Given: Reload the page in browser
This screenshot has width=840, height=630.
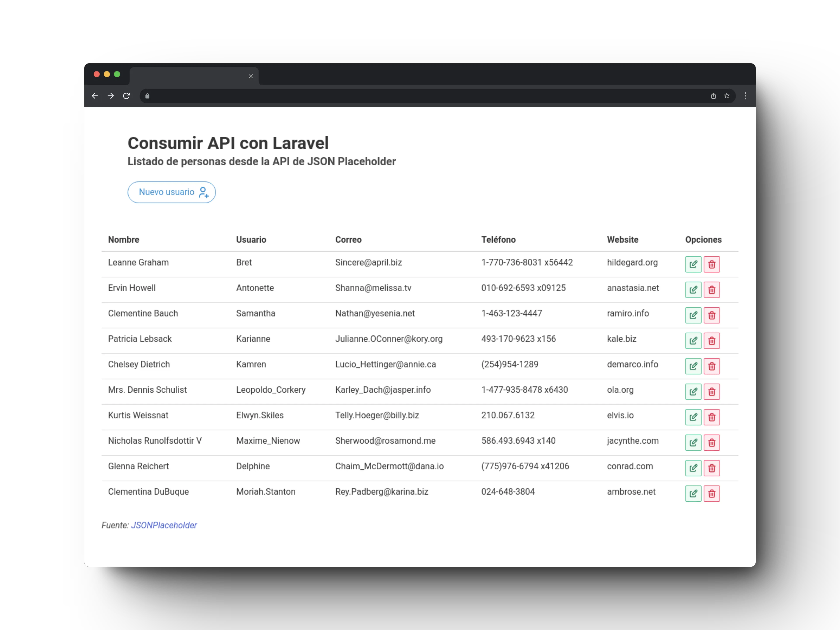Looking at the screenshot, I should click(126, 96).
